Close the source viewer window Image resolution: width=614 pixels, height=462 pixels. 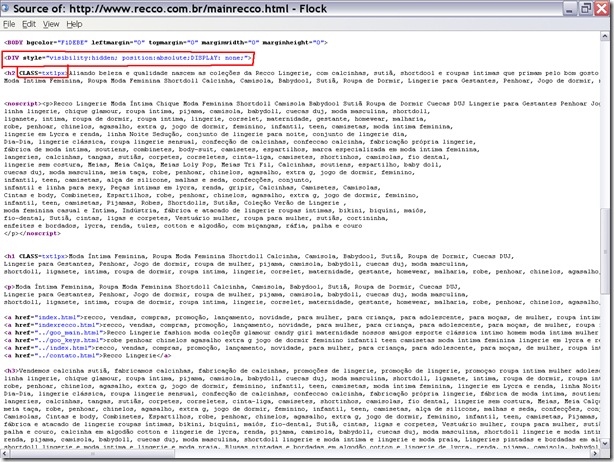tap(602, 9)
